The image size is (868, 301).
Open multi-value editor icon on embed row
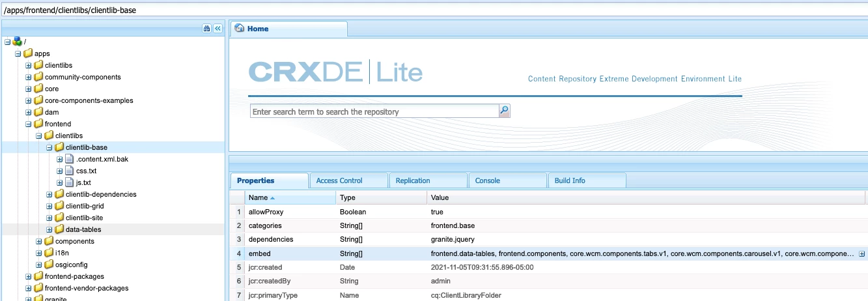861,253
